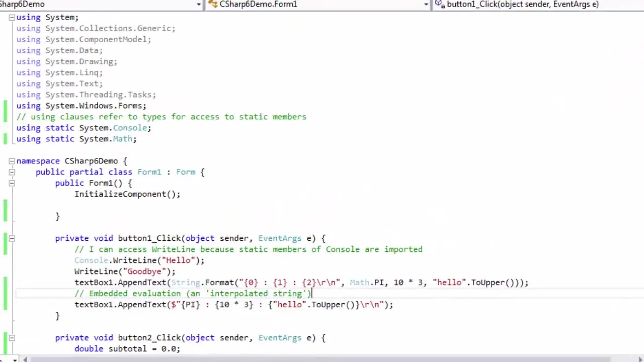Click the 'using static System.Console;' line
Screen dimensions: 644x362
(x=84, y=128)
